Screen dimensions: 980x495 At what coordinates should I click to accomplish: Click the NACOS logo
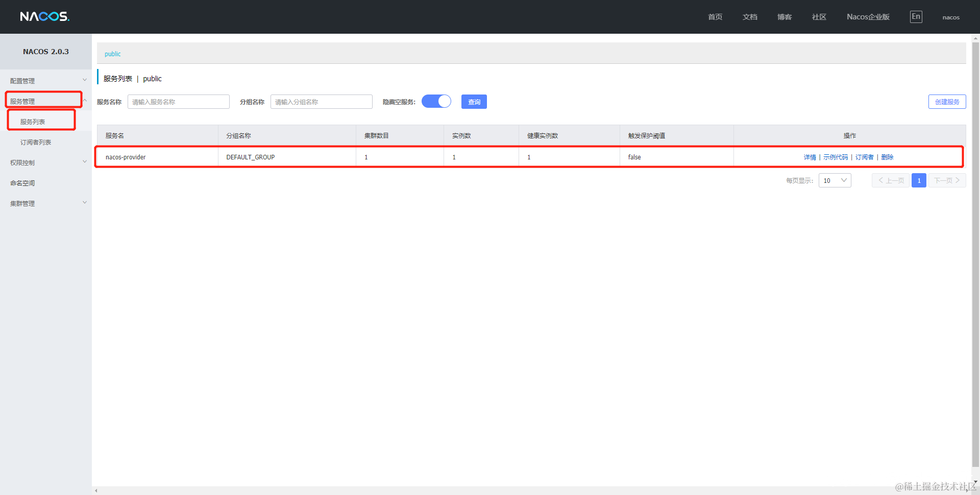[x=44, y=17]
